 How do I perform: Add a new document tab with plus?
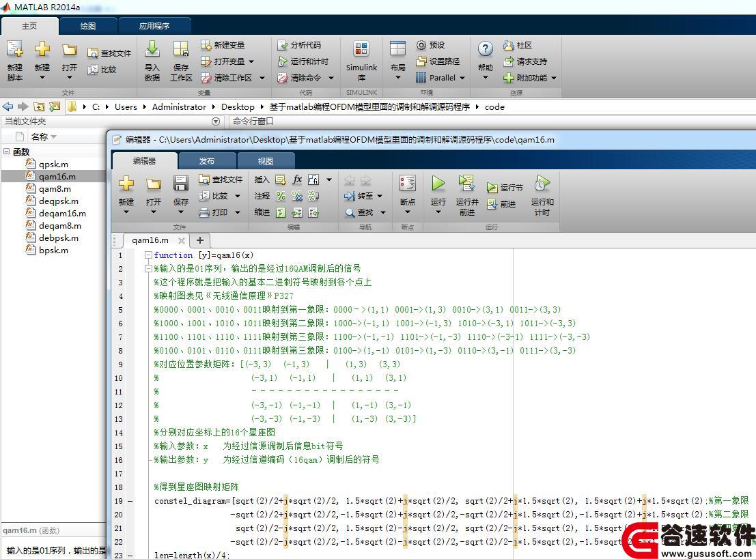click(200, 240)
